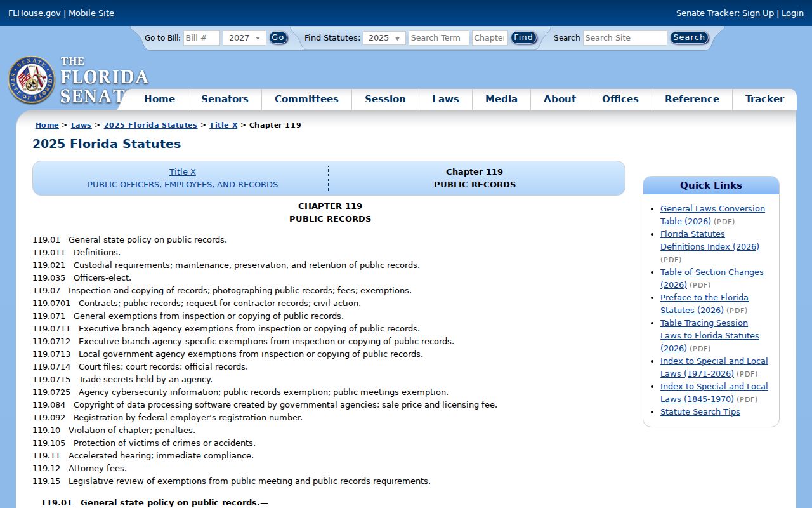The width and height of the screenshot is (812, 508).
Task: Focus the Search Site text box
Action: 625,38
